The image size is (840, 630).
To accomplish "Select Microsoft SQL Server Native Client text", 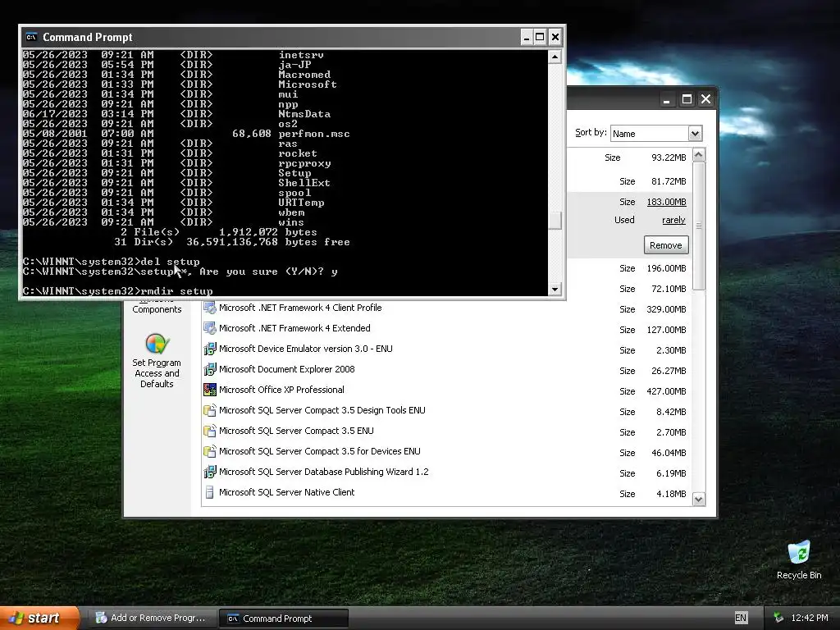I will [286, 492].
